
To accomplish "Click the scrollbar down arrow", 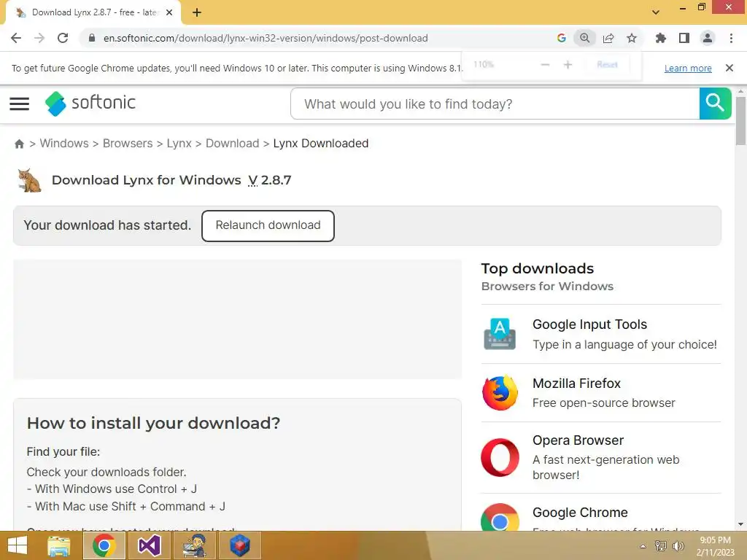I will click(740, 524).
